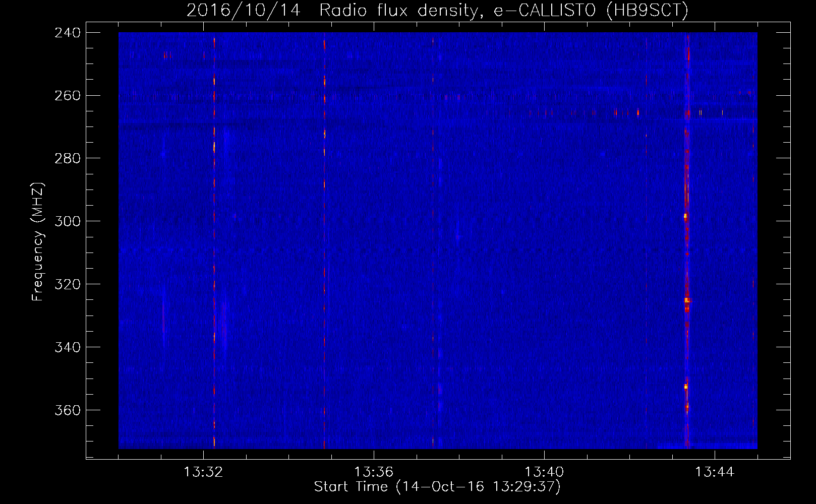Click the '13:40' time axis label
816x504 pixels.
(544, 472)
